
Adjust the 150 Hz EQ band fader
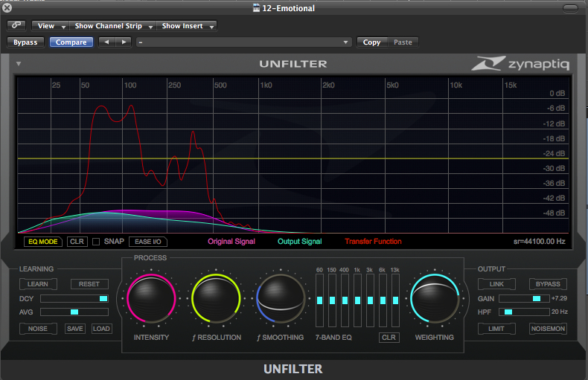point(332,300)
